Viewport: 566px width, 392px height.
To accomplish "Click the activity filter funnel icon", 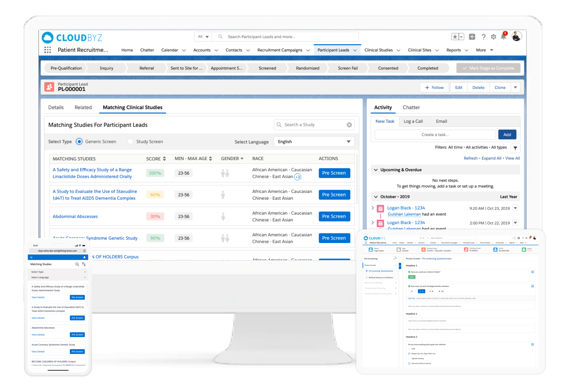I will click(515, 148).
